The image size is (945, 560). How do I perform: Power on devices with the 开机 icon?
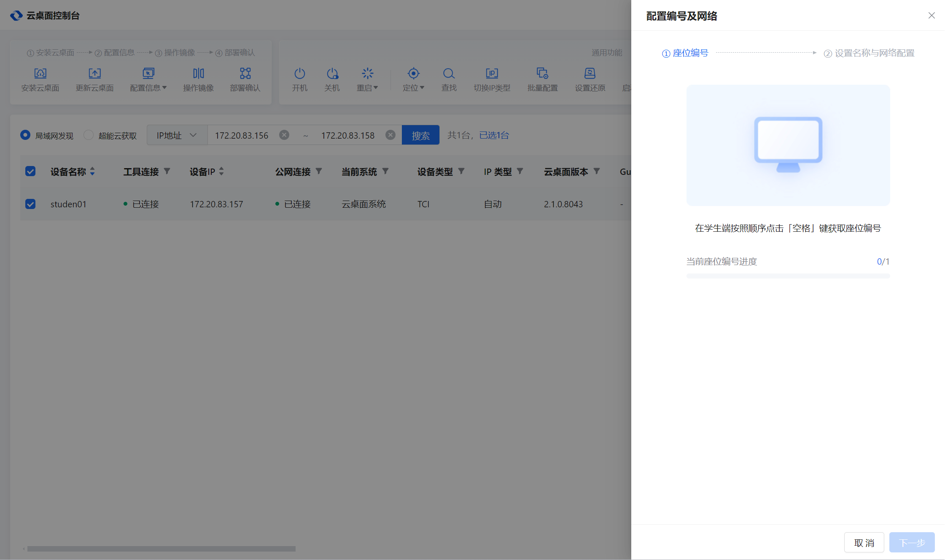pos(300,79)
